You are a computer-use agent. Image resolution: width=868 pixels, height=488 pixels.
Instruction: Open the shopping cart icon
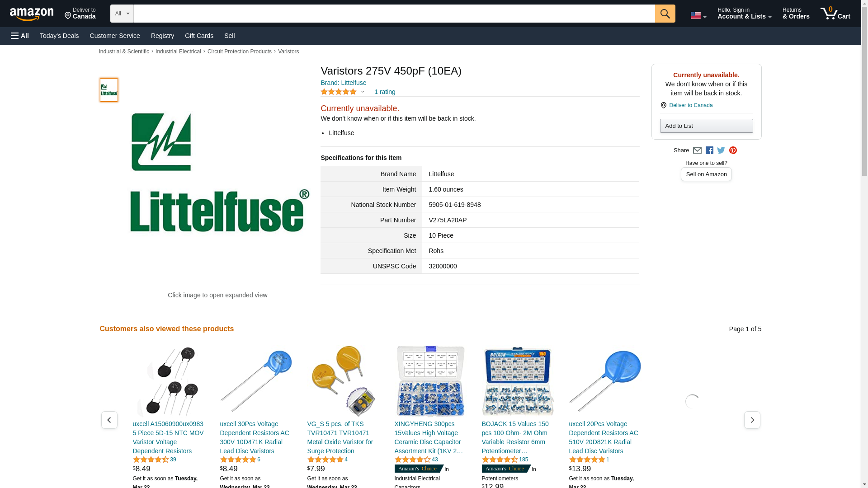pos(835,14)
